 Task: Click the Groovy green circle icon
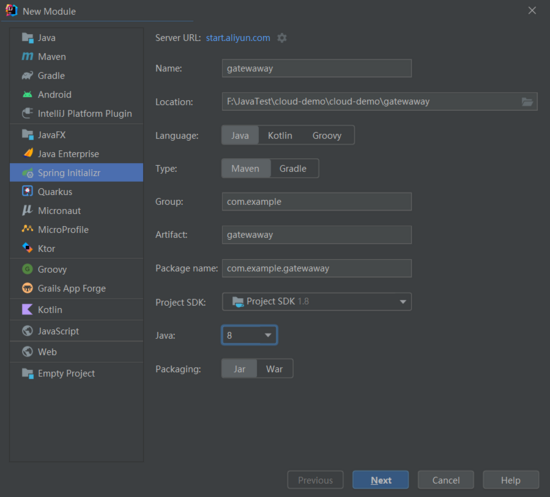point(27,269)
